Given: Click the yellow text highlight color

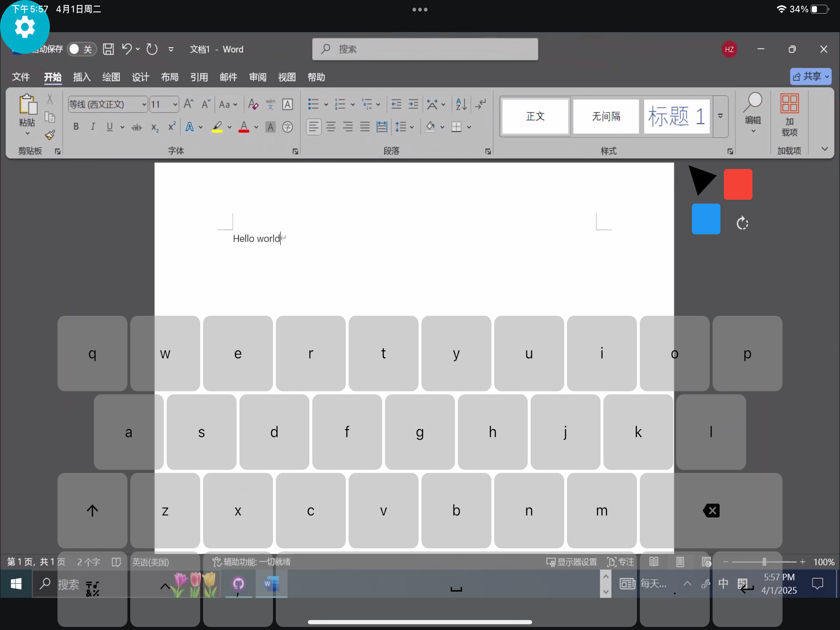Looking at the screenshot, I should pyautogui.click(x=217, y=127).
